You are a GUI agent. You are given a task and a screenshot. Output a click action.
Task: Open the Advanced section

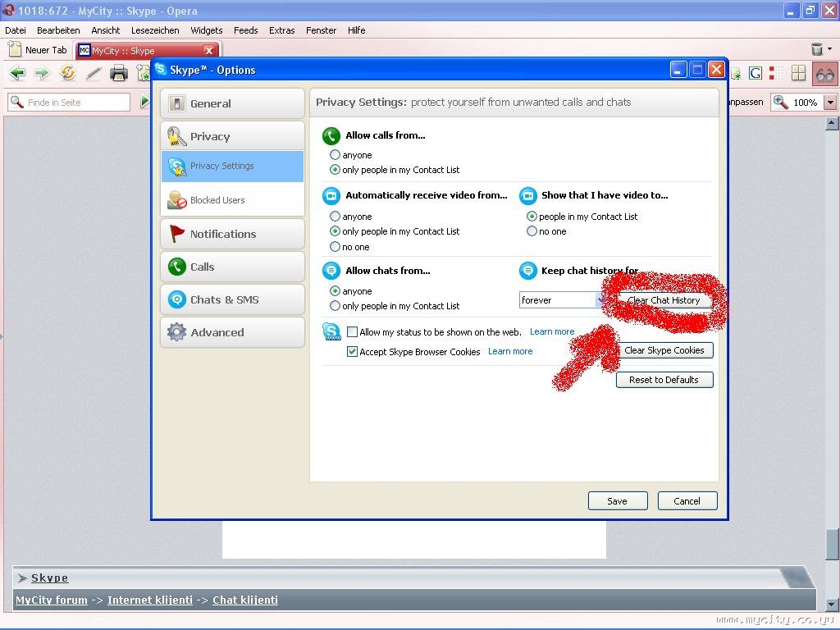point(232,332)
